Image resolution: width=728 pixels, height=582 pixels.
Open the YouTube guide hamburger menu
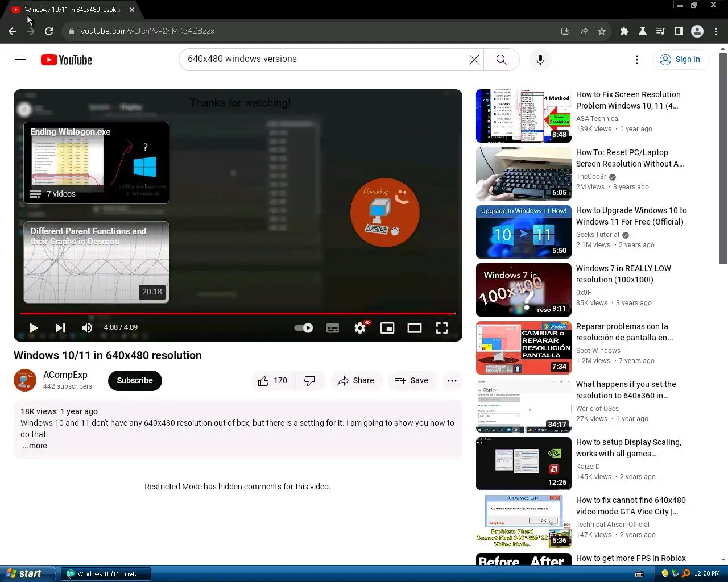tap(20, 60)
